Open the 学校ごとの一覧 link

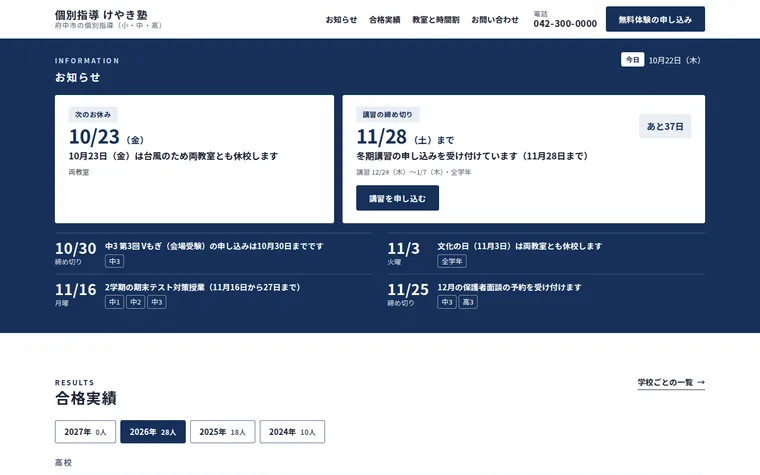tap(671, 382)
